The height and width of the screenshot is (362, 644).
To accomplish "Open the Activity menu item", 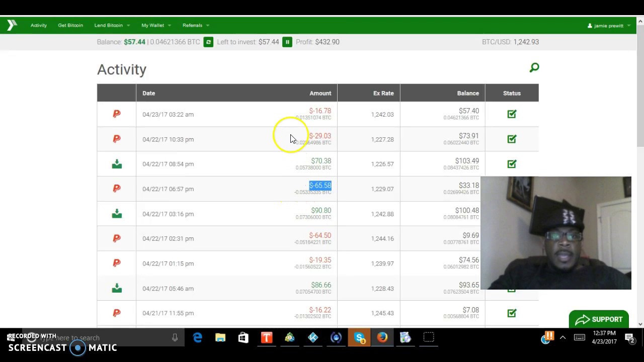I will (x=39, y=25).
